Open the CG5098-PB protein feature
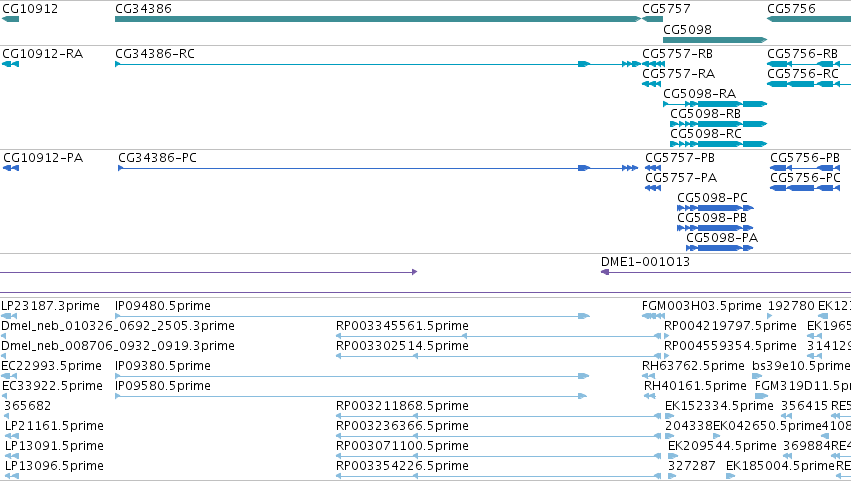 (712, 218)
